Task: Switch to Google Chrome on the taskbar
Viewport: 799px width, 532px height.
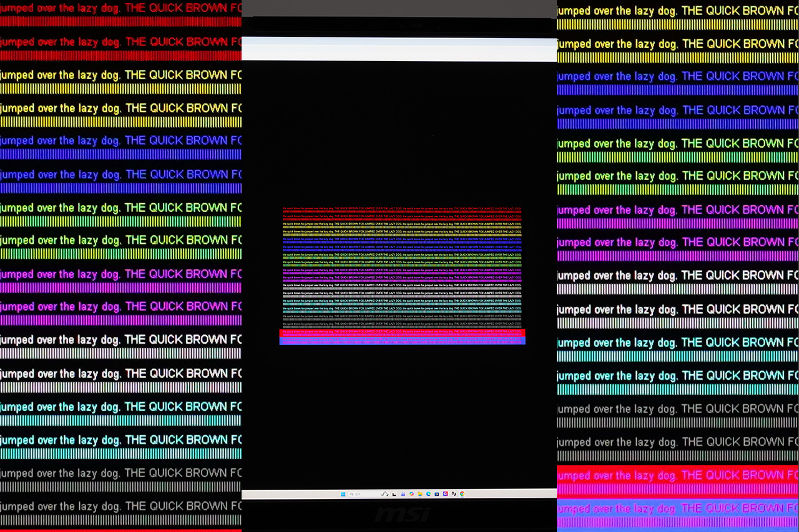Action: (462, 494)
